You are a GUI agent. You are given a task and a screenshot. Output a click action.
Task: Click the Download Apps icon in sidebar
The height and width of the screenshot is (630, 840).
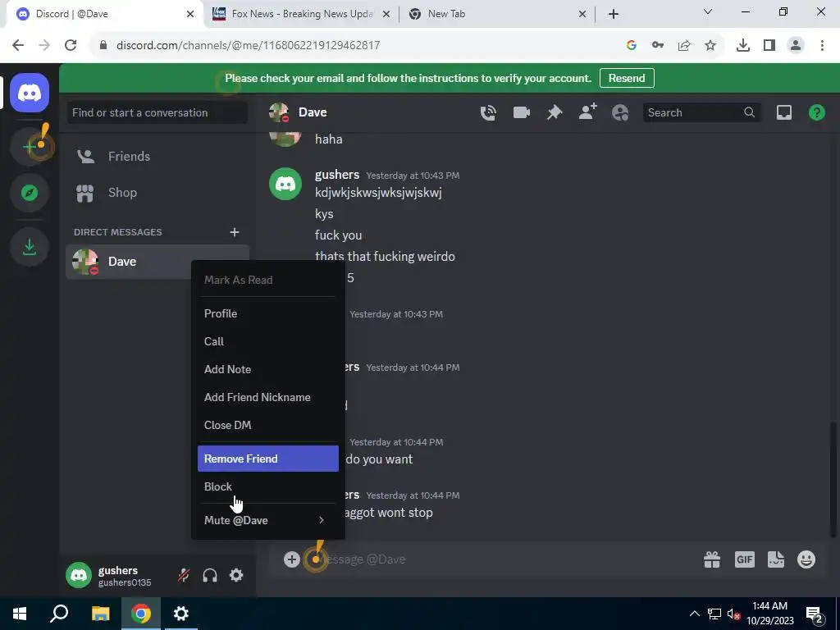tap(30, 247)
